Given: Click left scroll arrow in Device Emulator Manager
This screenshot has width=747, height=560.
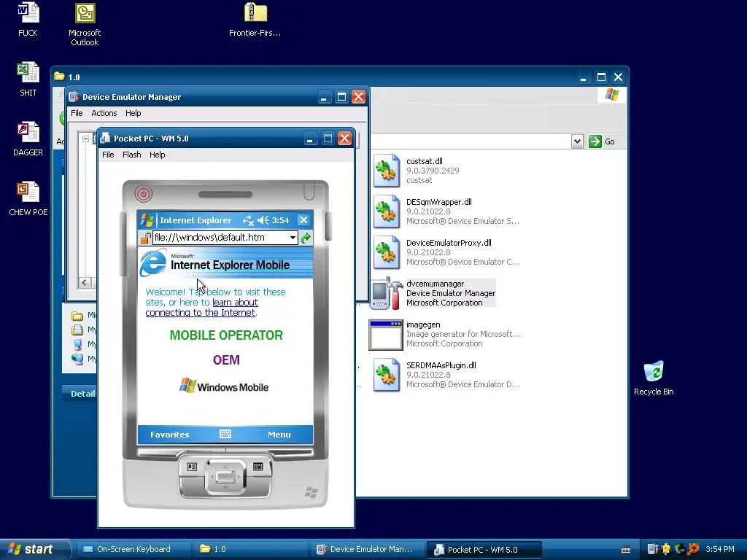Looking at the screenshot, I should (85, 283).
